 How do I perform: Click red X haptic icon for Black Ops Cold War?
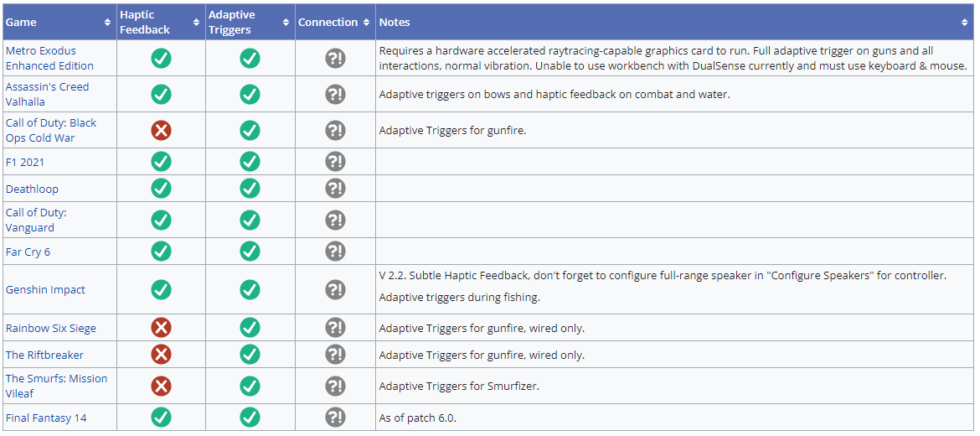coord(161,130)
